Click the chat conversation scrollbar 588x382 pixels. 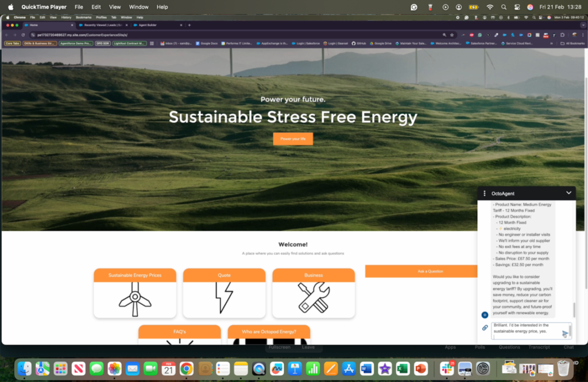point(573,310)
